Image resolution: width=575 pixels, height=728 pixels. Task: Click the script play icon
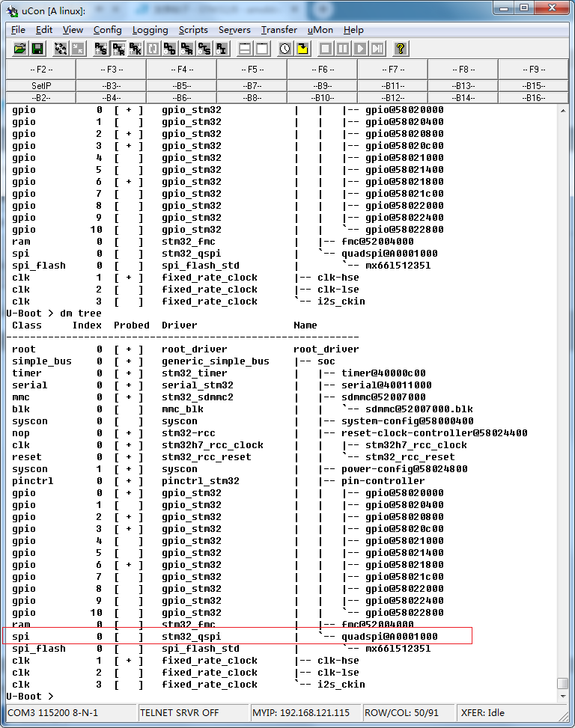[x=360, y=49]
